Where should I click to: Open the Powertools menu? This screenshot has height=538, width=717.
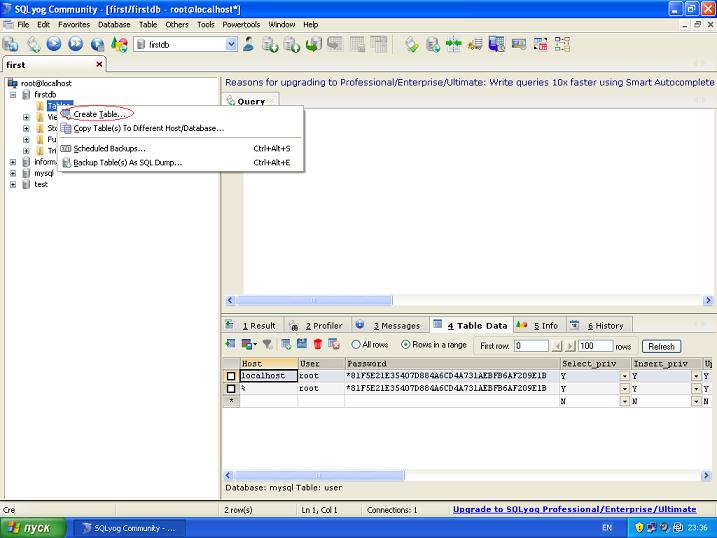click(x=241, y=25)
